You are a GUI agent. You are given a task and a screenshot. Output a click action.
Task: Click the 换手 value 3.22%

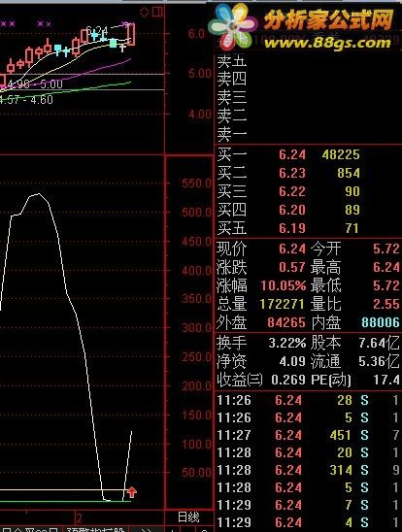click(287, 343)
